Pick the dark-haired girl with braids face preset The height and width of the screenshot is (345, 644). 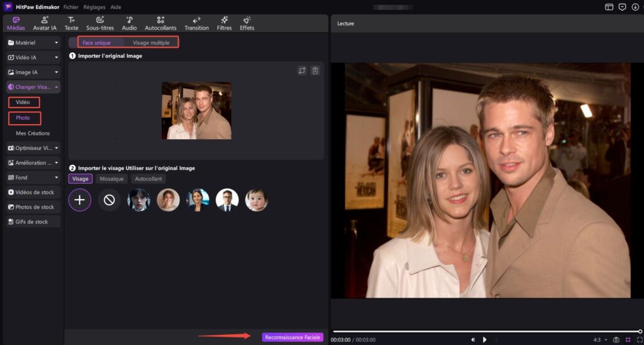(139, 200)
